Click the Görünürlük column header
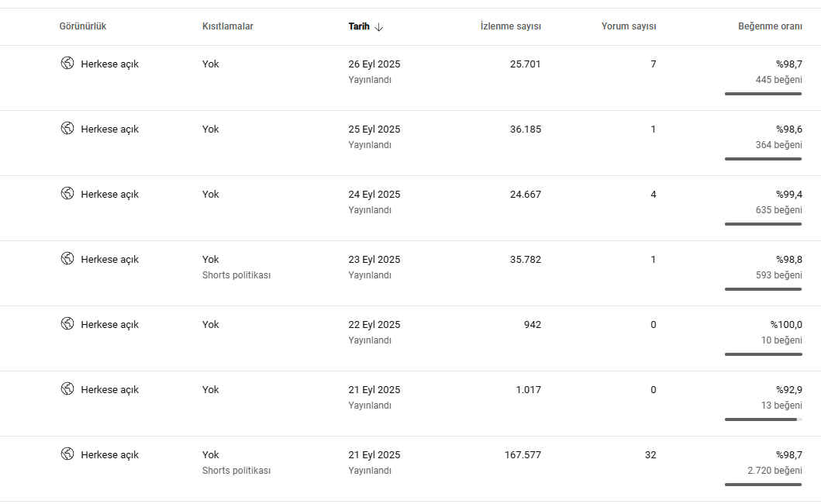The width and height of the screenshot is (821, 504). pos(83,26)
